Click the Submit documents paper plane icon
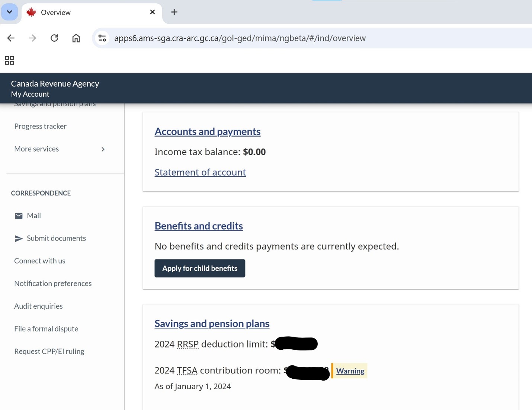Viewport: 532px width, 410px height. click(19, 238)
